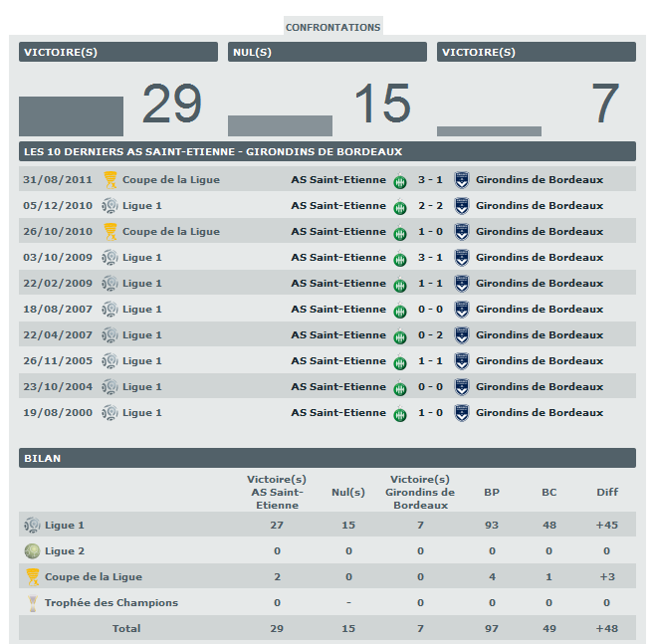Select the 0 - 2 score from 22/04/2007

tap(430, 335)
